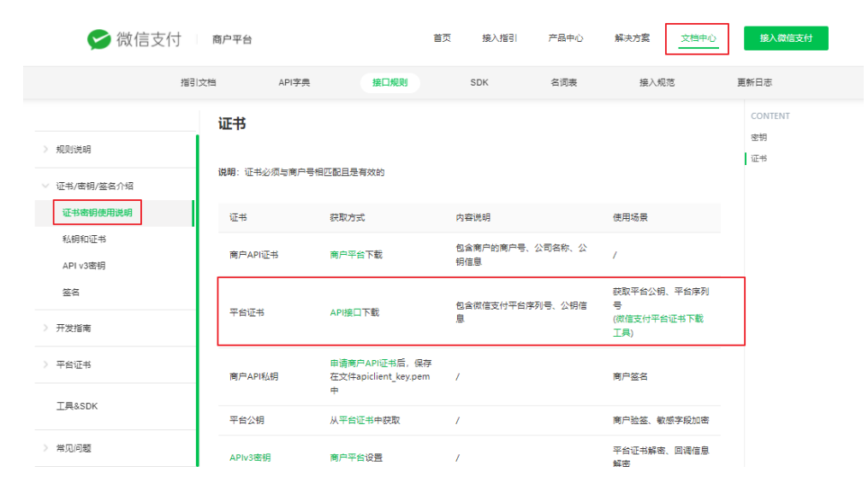868x496 pixels.
Task: Click the 微信支付平台证书下载工具 link
Action: (x=657, y=325)
